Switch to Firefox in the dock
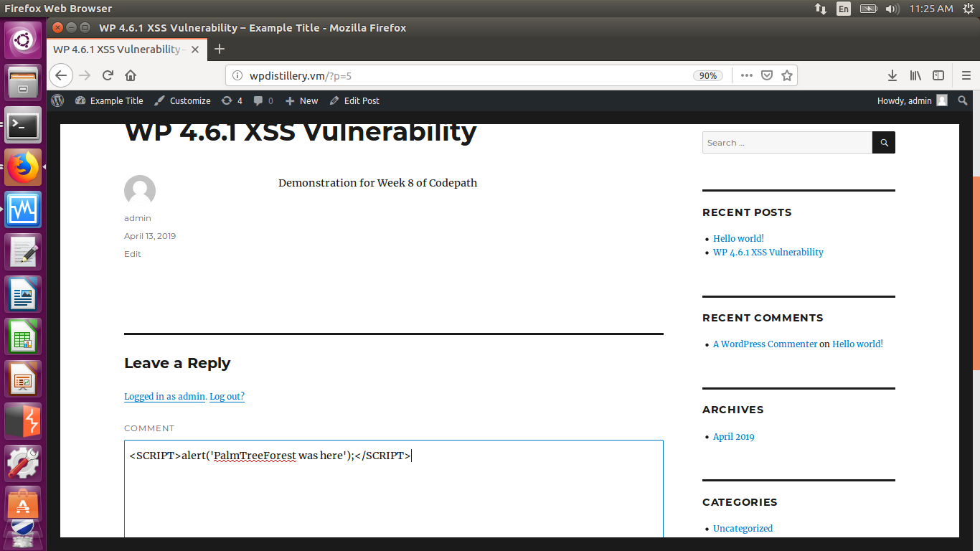980x551 pixels. tap(23, 167)
